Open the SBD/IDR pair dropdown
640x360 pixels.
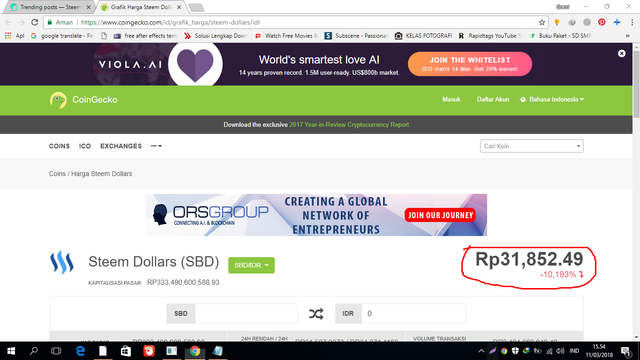(251, 265)
